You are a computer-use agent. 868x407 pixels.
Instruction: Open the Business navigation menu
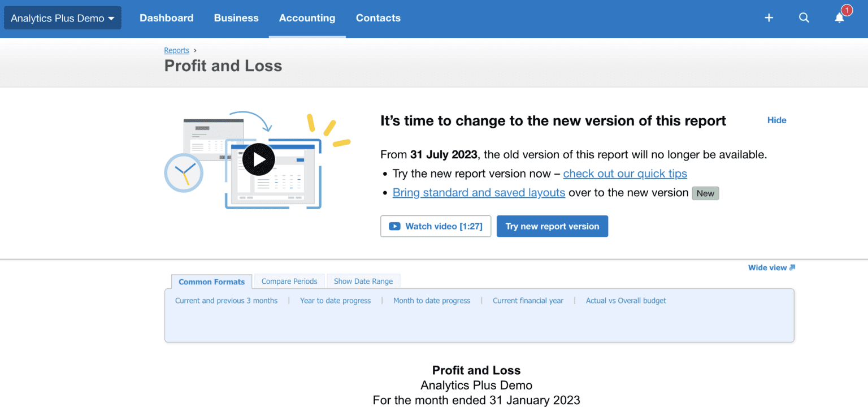[236, 18]
